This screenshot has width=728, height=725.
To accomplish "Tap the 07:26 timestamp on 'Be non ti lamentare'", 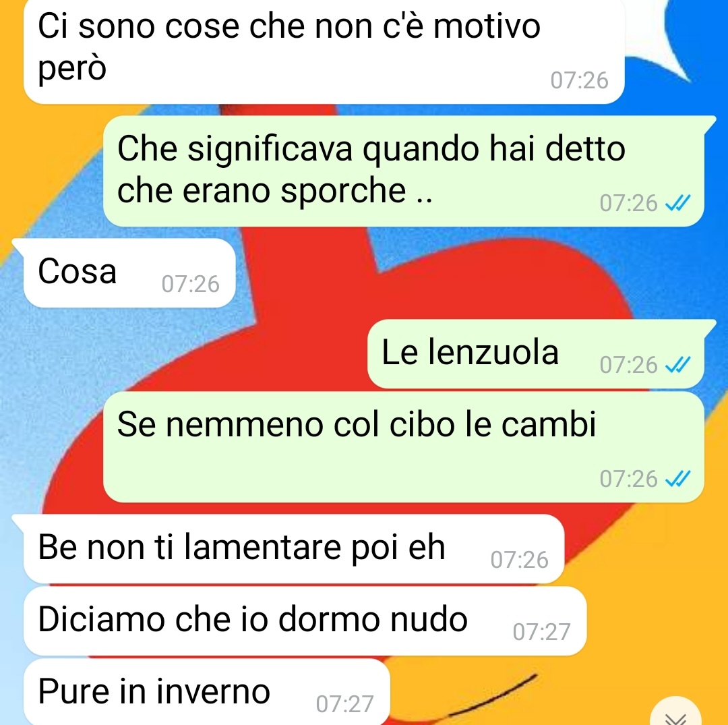I will click(x=519, y=560).
